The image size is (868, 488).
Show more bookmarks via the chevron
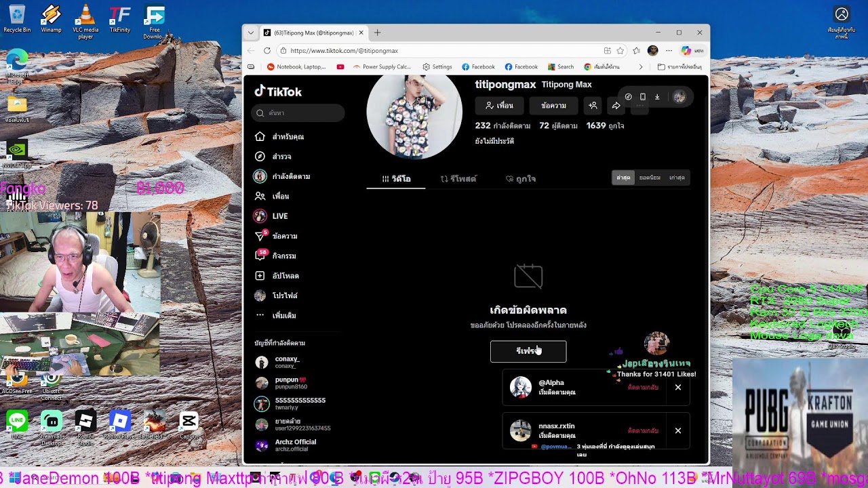point(641,67)
